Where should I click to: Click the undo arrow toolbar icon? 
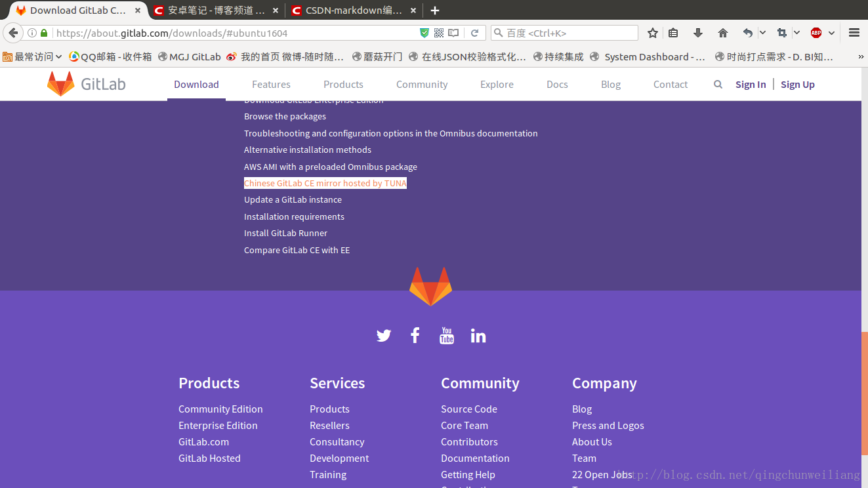(x=748, y=33)
